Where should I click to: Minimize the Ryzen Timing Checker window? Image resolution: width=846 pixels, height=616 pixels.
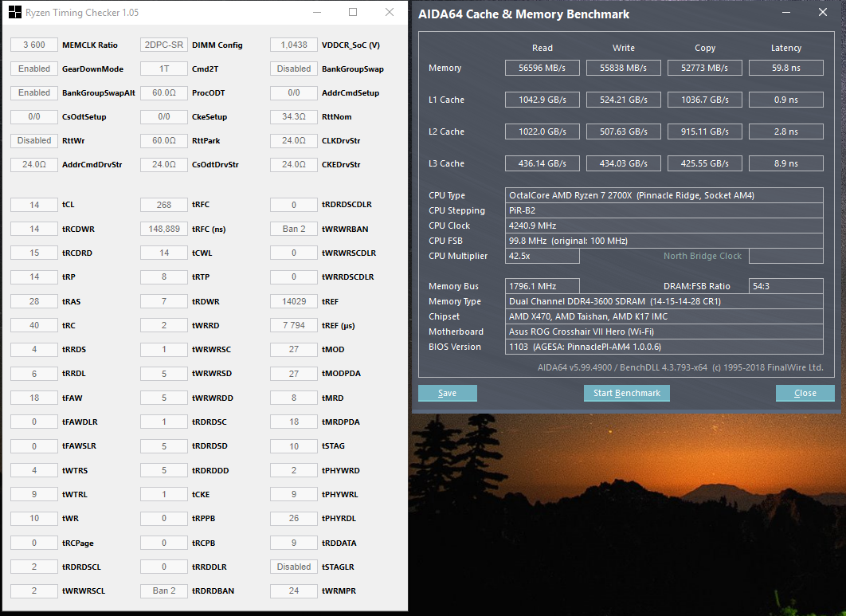(x=317, y=12)
